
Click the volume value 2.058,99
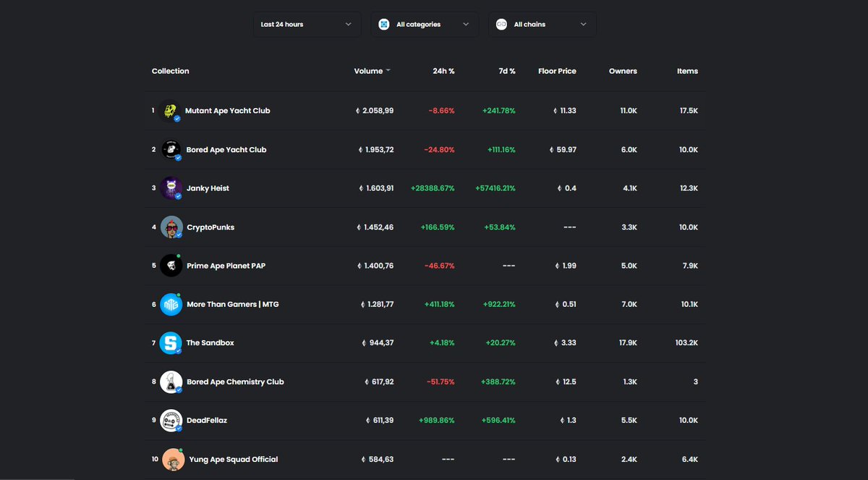(x=378, y=111)
